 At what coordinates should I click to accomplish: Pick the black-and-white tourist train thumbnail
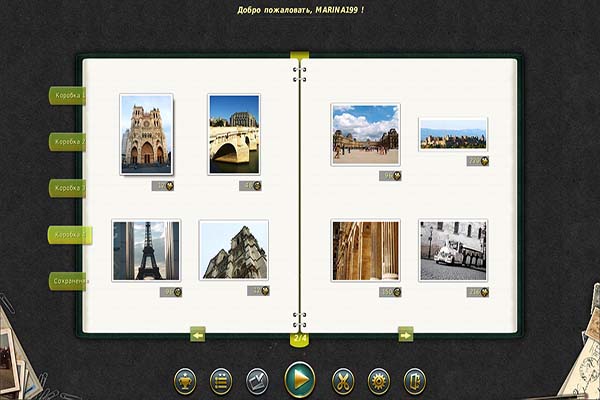(x=453, y=250)
